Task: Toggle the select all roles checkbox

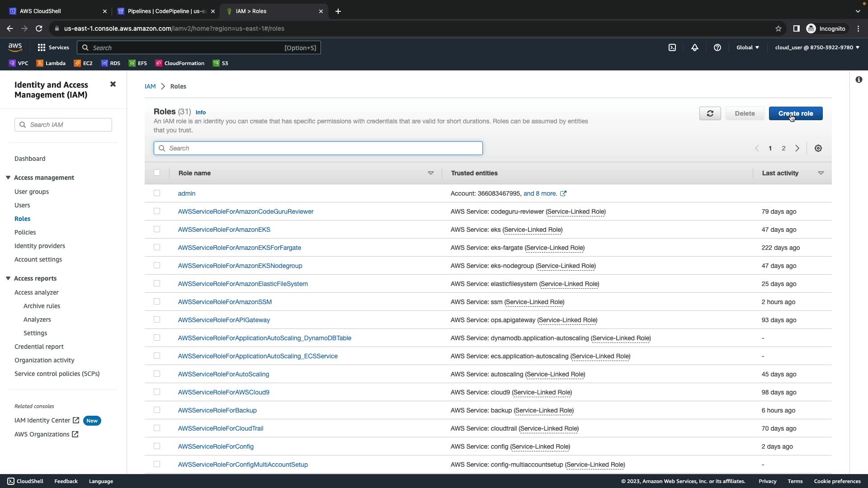Action: click(157, 173)
